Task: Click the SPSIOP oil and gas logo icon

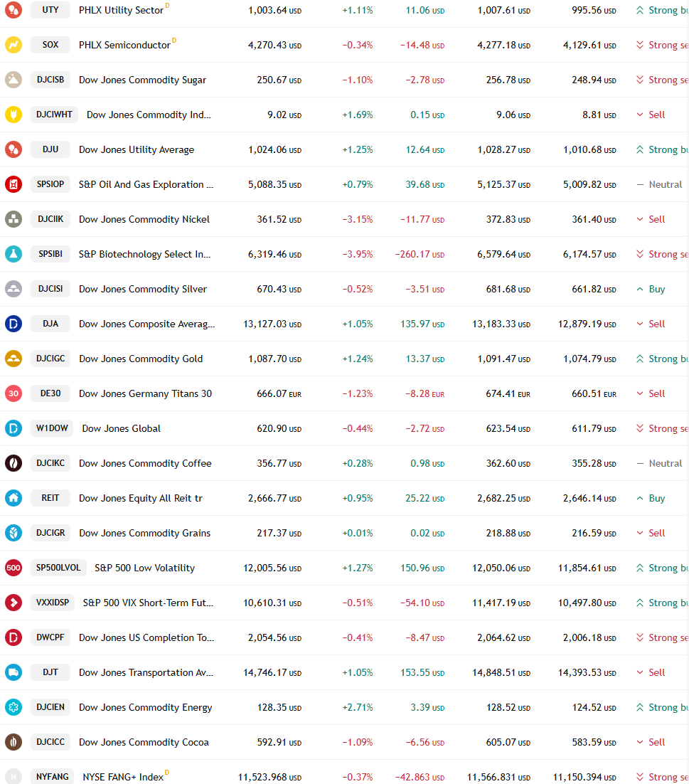Action: pos(14,184)
